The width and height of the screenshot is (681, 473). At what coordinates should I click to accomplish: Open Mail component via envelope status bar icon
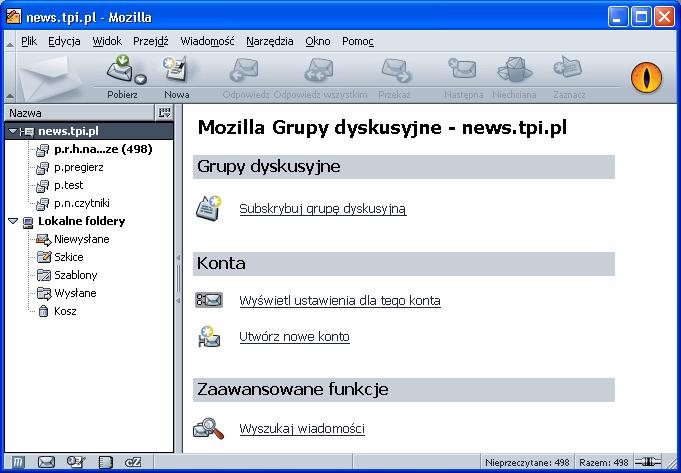coord(46,462)
